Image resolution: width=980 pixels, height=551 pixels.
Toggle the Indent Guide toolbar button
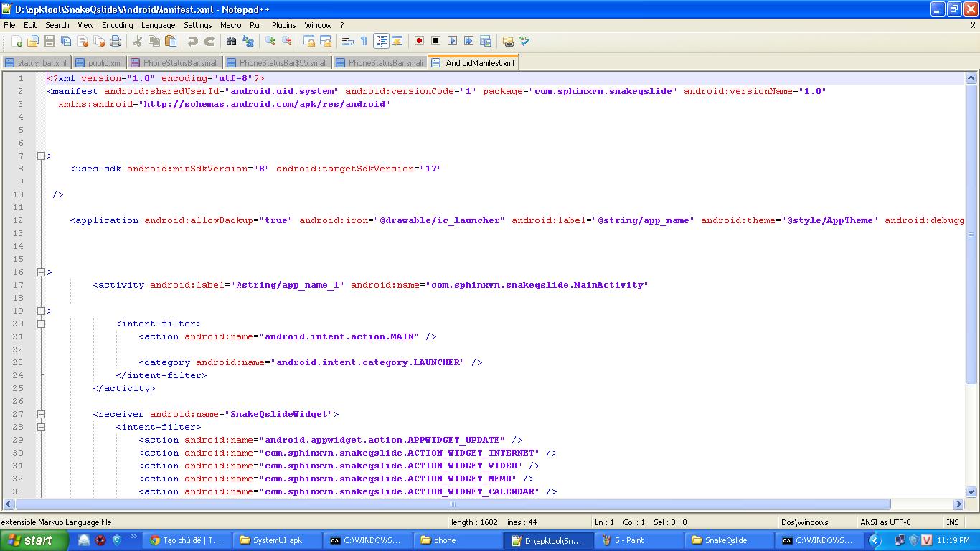tap(381, 42)
